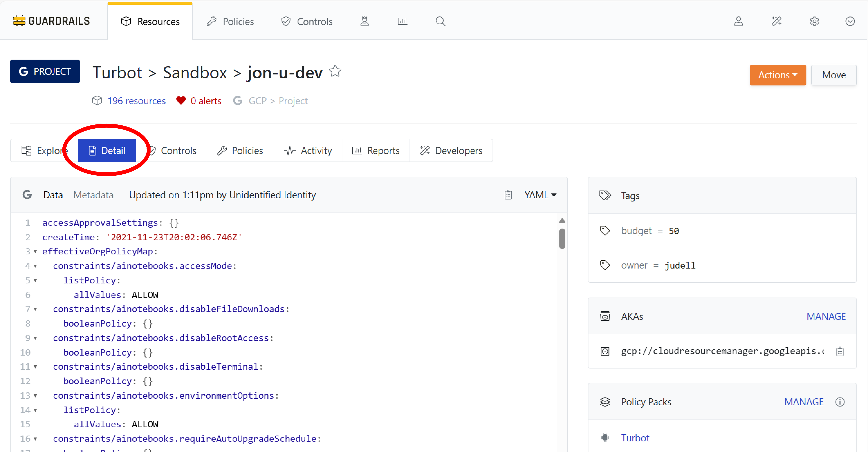Open the reports bar chart icon in top navigation

402,22
